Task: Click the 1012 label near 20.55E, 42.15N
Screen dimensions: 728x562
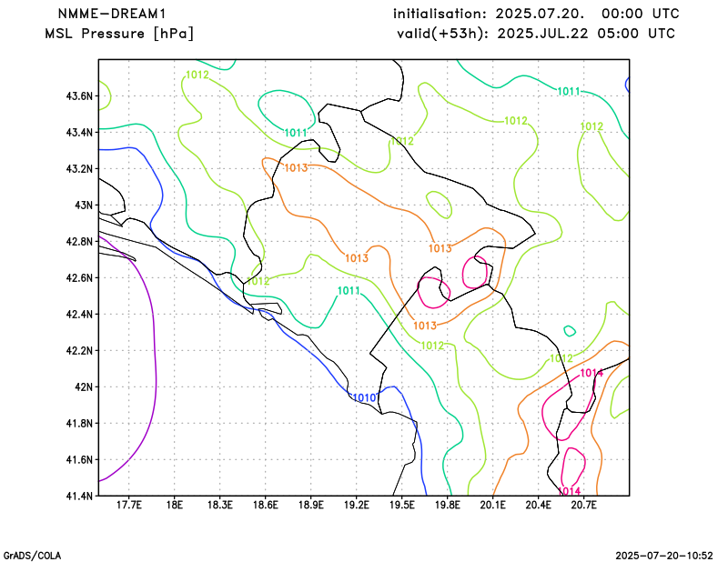Action: pyautogui.click(x=561, y=358)
